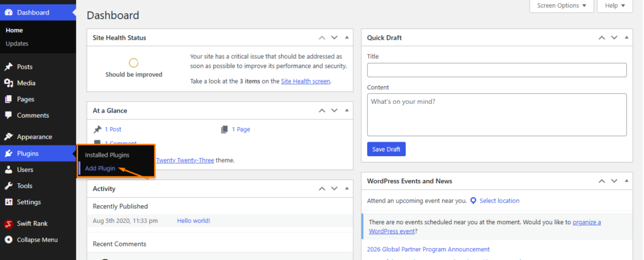This screenshot has height=260, width=644.
Task: Open 2026 Global Partner Program Announcement link
Action: (x=428, y=249)
